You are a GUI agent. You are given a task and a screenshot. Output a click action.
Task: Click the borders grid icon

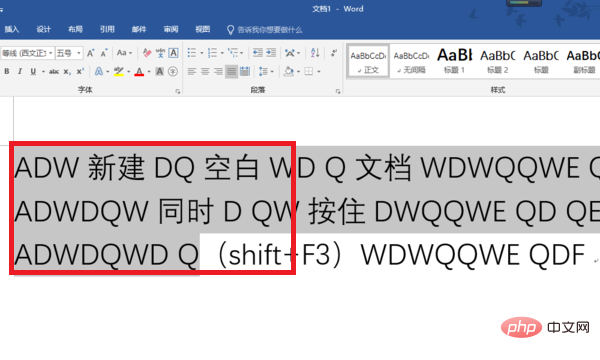(309, 72)
